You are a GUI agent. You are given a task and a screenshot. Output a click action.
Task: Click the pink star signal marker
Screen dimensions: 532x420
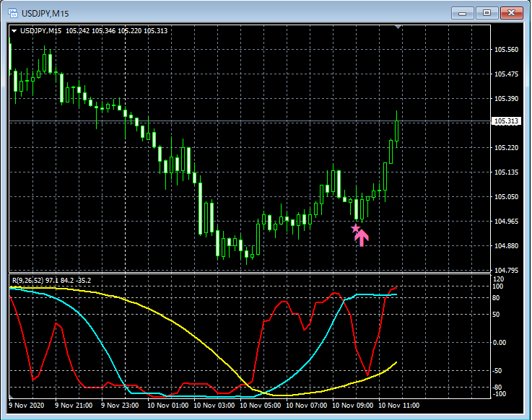[355, 228]
